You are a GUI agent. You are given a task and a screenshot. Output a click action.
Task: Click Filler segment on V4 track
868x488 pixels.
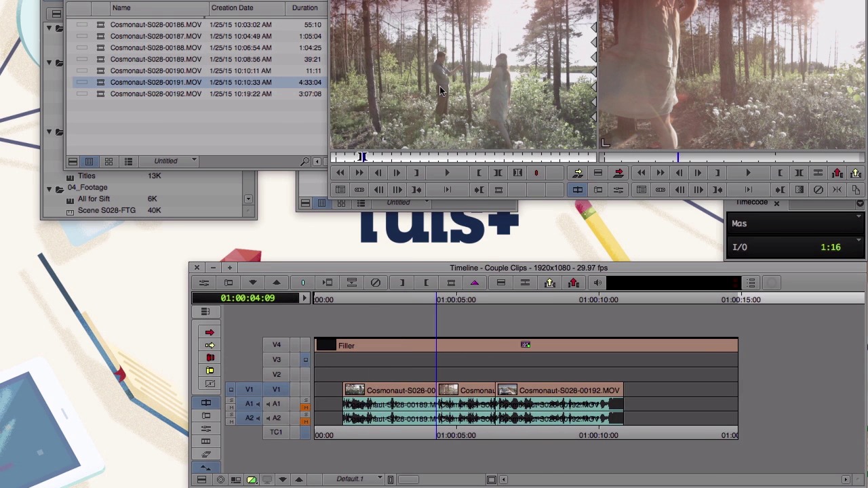[526, 346]
